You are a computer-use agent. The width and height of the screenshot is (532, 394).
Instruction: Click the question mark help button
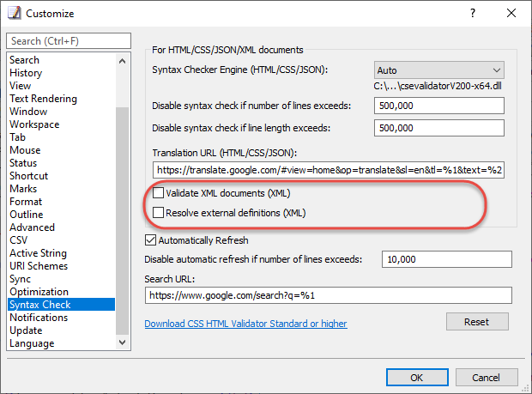[473, 13]
